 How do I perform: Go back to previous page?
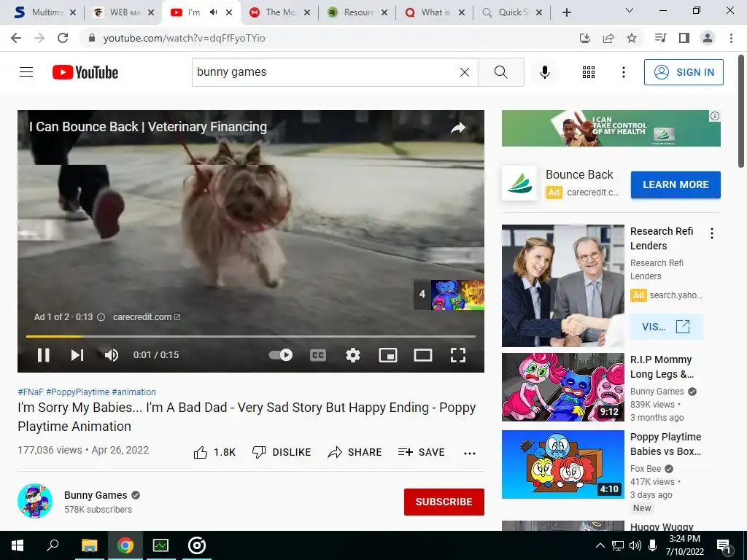pyautogui.click(x=16, y=38)
